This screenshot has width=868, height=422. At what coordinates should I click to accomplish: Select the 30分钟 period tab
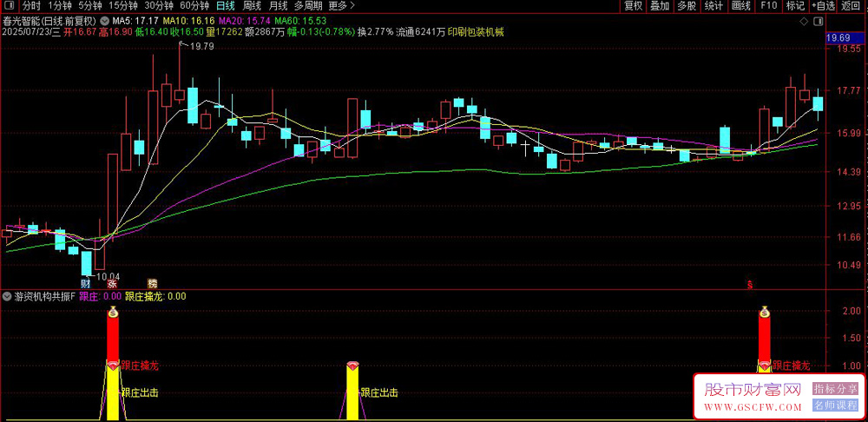[x=158, y=6]
